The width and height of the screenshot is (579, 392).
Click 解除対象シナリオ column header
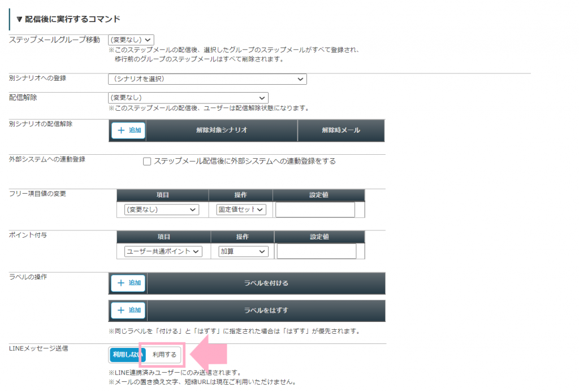pyautogui.click(x=222, y=130)
